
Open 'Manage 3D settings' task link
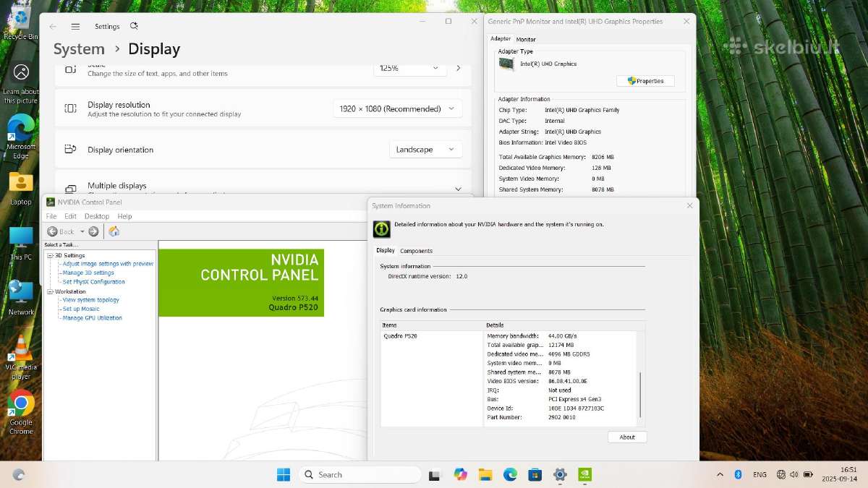coord(88,273)
